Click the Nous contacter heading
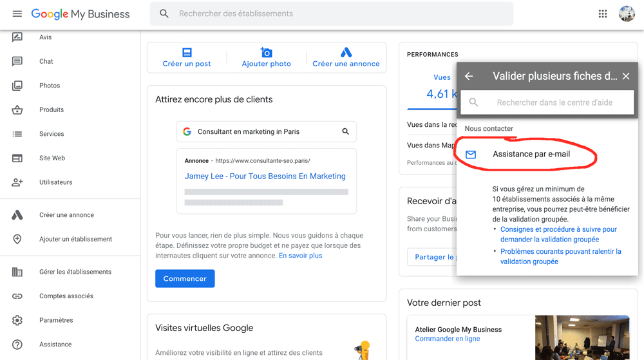 click(489, 129)
